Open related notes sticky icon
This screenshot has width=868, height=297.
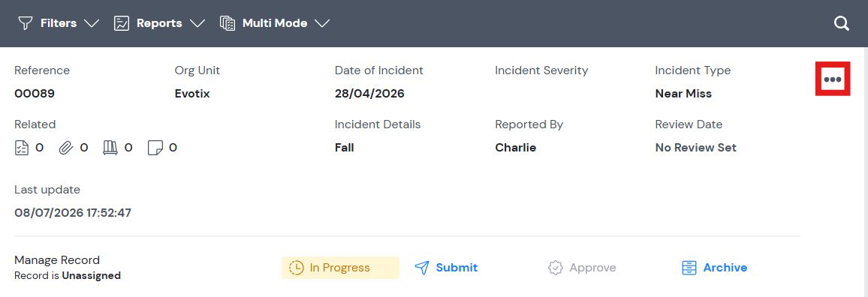tap(155, 148)
